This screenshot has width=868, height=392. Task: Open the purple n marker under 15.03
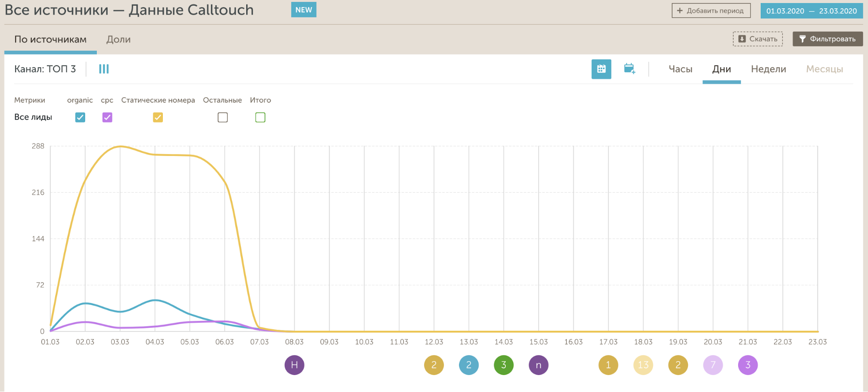[x=538, y=365]
